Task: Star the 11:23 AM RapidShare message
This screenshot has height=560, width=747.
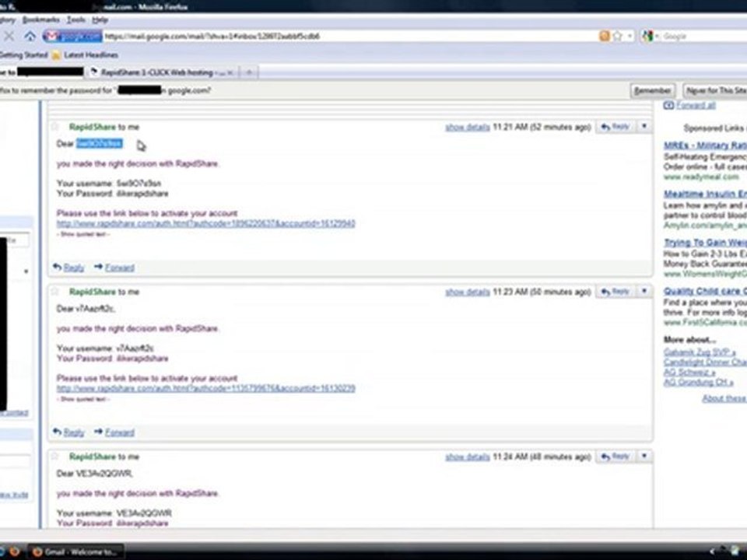Action: (x=54, y=292)
